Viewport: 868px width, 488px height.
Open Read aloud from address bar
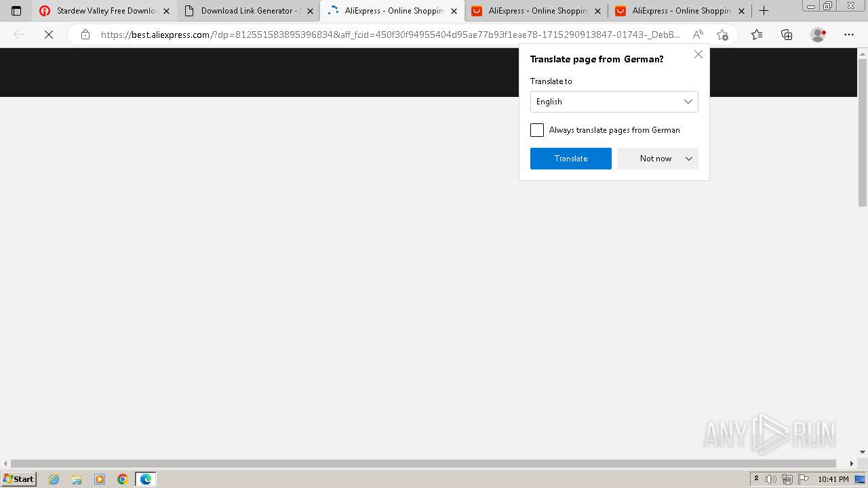point(697,35)
